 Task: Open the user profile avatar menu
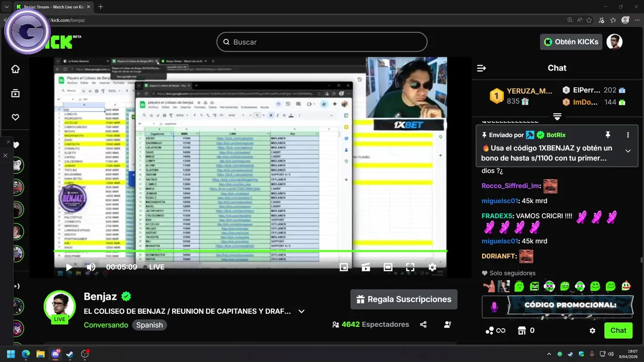(x=614, y=42)
